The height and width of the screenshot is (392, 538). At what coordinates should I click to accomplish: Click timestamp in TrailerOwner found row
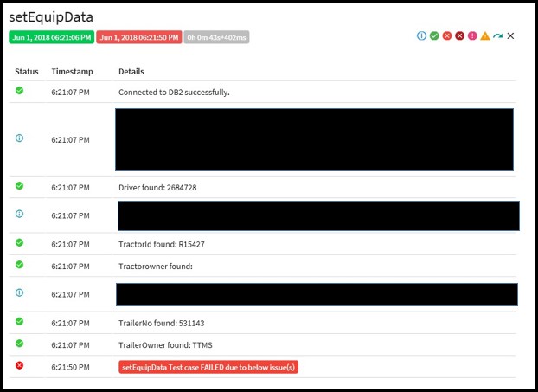pyautogui.click(x=70, y=345)
